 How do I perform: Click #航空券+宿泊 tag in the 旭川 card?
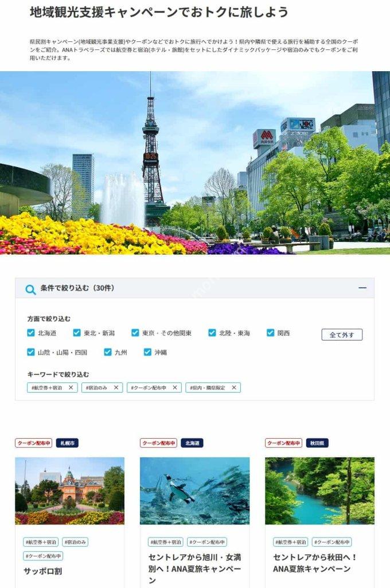(166, 542)
